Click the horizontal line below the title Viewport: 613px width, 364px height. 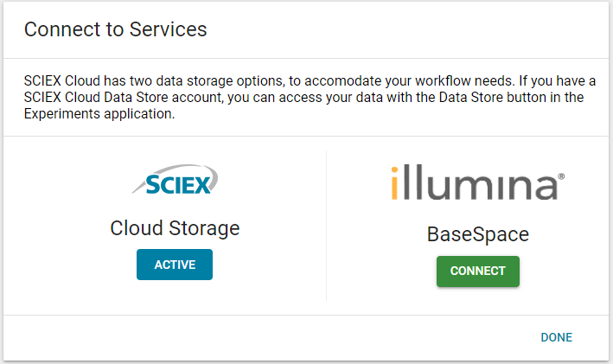pyautogui.click(x=306, y=59)
